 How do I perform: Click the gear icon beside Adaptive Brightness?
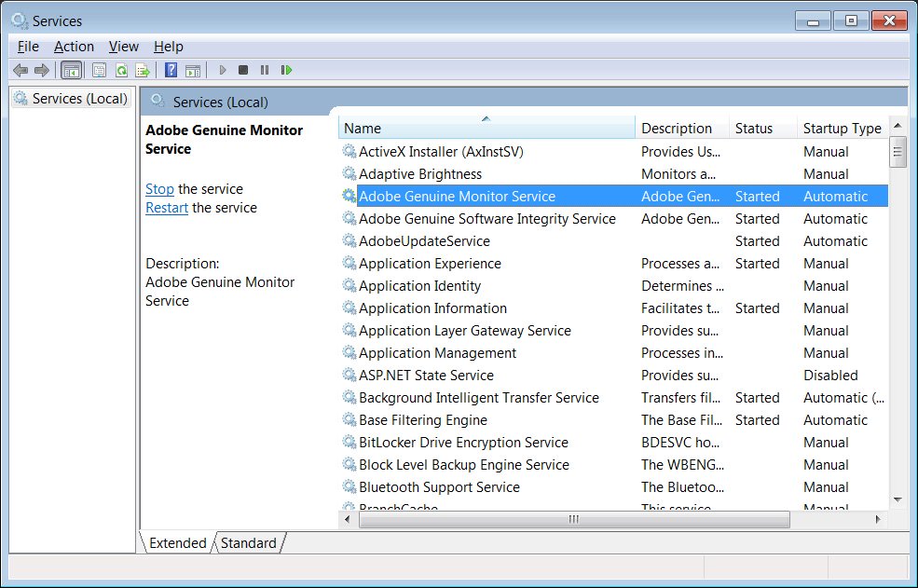[349, 173]
